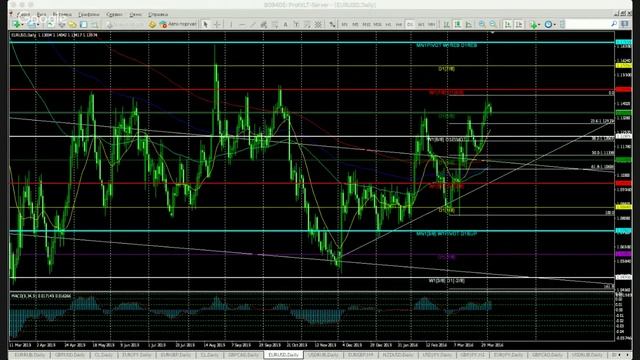This screenshot has width=640, height=360.
Task: Switch chart to the M5 timeframe
Action: (x=356, y=24)
